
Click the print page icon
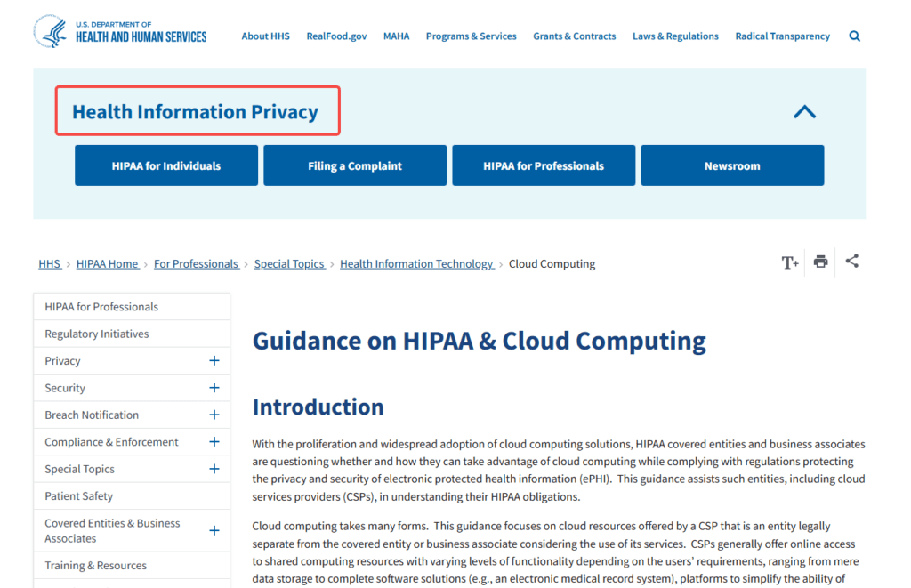[x=820, y=262]
